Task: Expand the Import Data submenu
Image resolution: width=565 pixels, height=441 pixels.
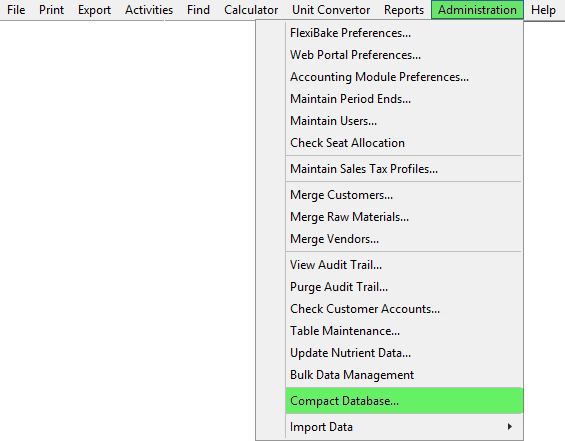Action: (404, 427)
